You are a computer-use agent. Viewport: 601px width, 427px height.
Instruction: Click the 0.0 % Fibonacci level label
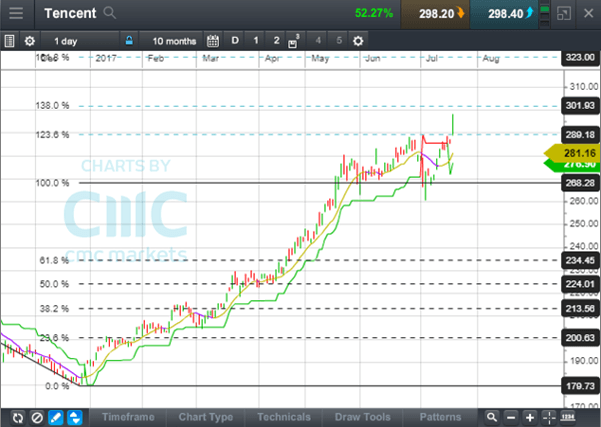57,386
